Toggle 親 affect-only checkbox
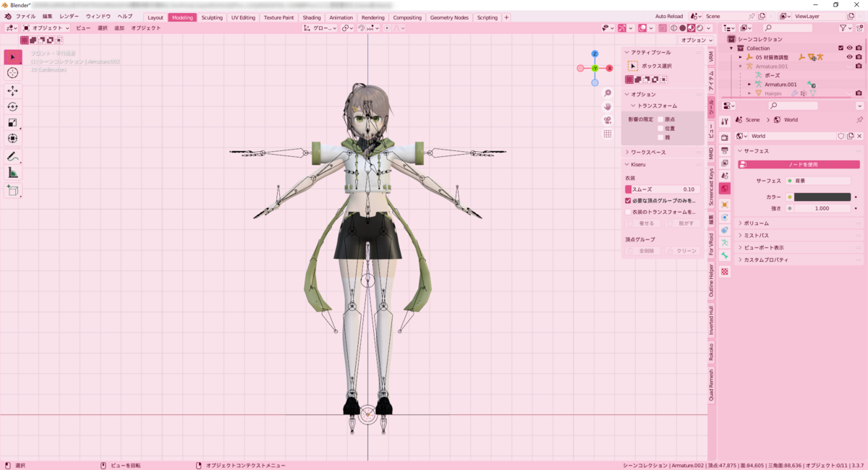 coord(660,137)
